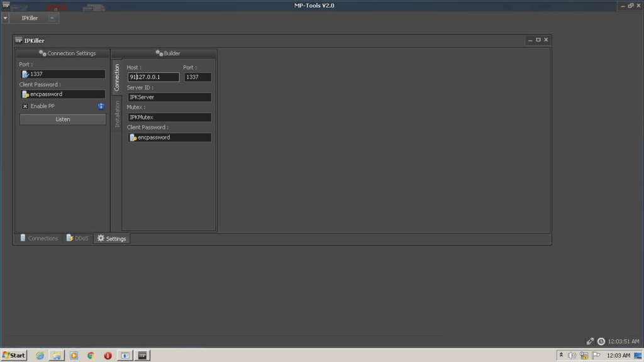Open the DDoS bottom tab

(77, 238)
